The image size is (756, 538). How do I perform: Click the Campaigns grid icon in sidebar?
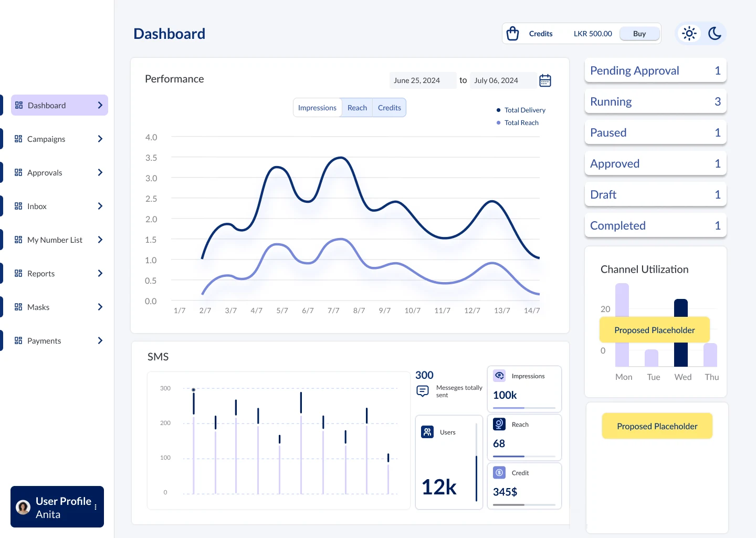tap(18, 139)
